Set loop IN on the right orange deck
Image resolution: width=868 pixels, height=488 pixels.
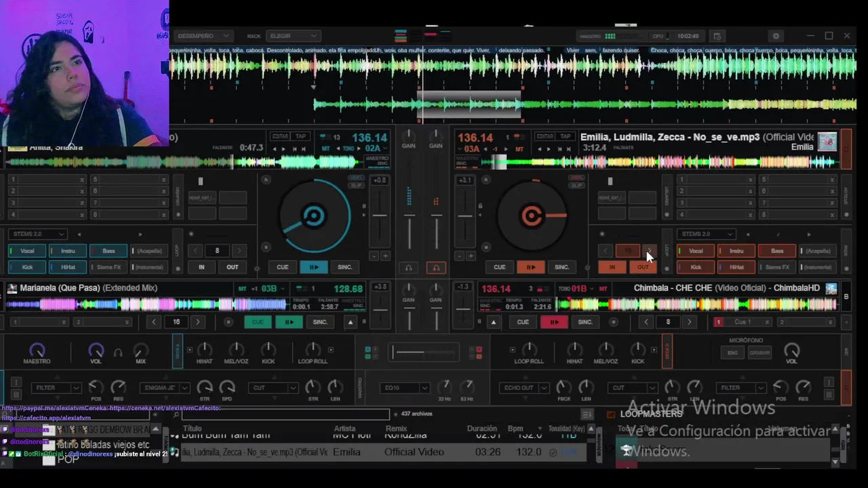(612, 267)
